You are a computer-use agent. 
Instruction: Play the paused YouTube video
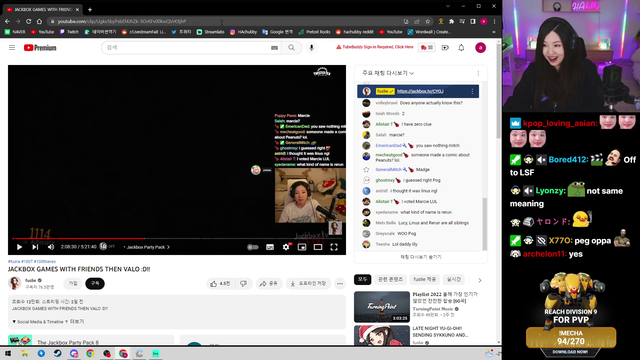point(19,247)
